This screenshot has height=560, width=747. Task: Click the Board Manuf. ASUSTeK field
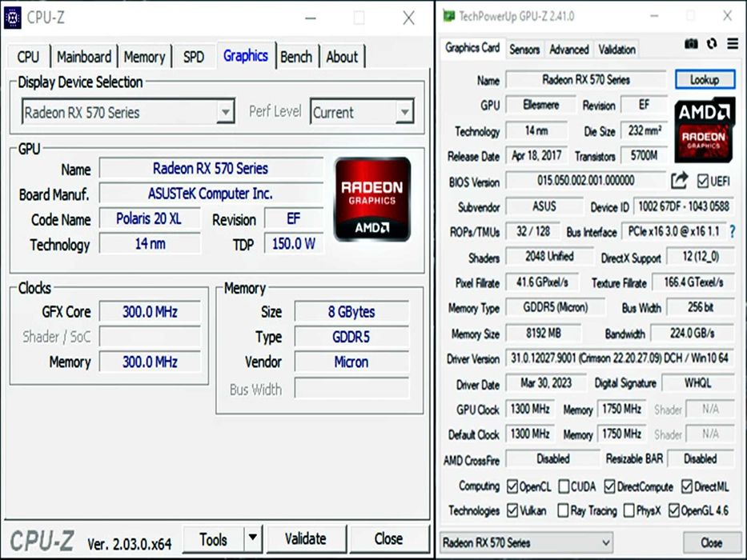[x=211, y=194]
